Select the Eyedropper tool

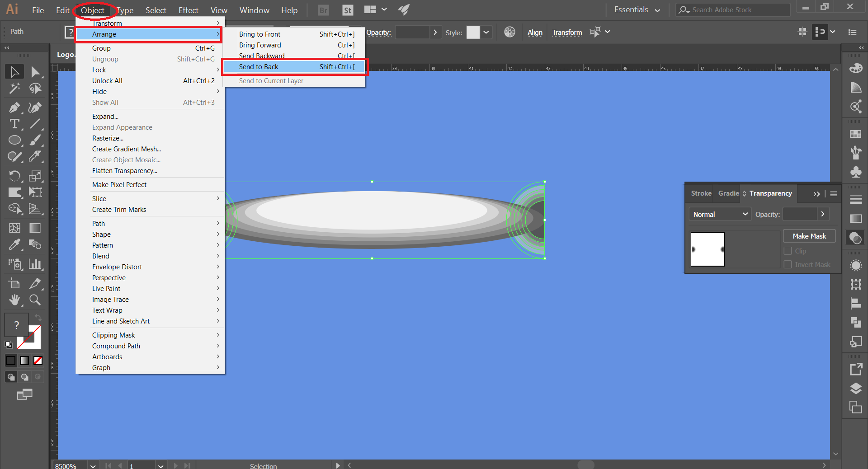14,244
